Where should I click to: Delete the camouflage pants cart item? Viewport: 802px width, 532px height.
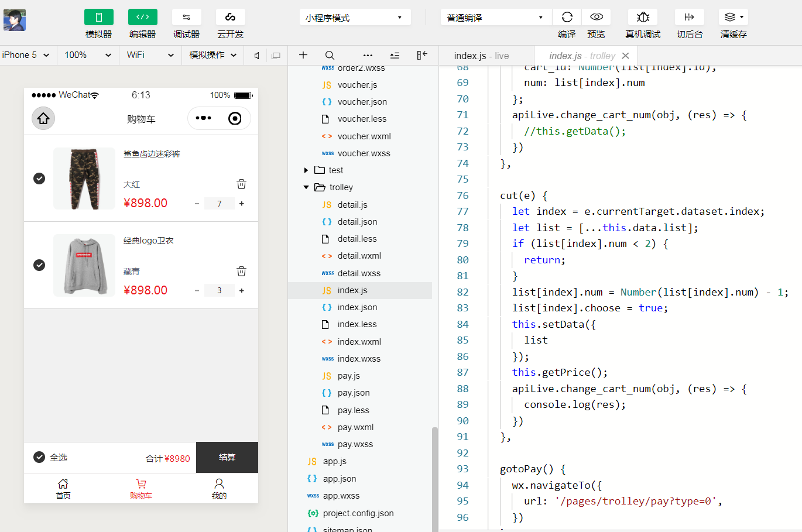(x=241, y=184)
